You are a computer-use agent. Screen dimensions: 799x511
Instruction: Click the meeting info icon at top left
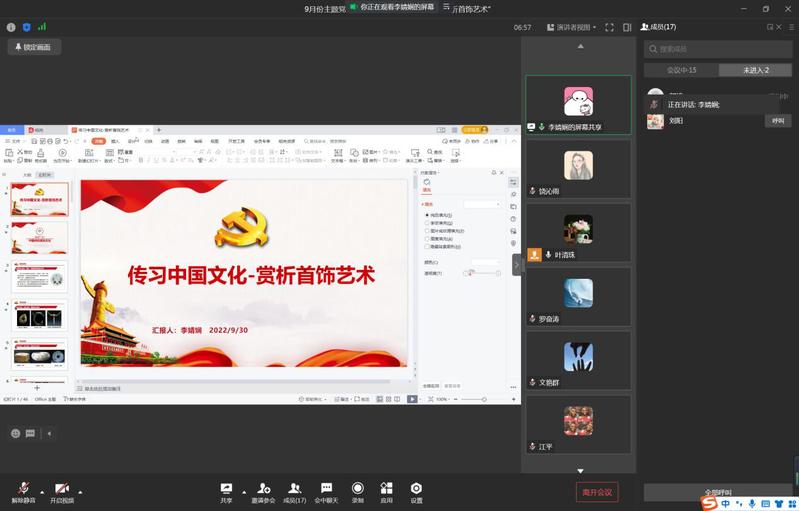pyautogui.click(x=11, y=27)
